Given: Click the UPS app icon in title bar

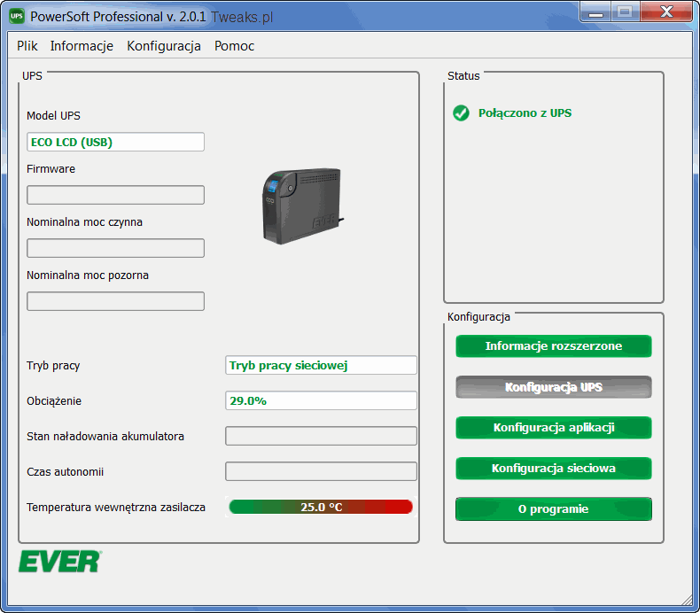Looking at the screenshot, I should tap(17, 17).
